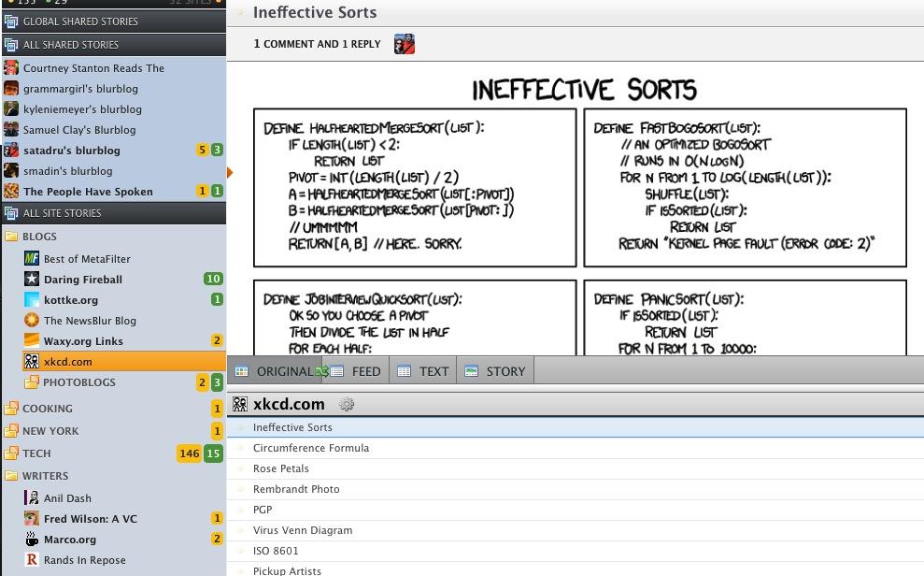Screen dimensions: 924x576
Task: Expand the PHOTOBLOGS folder
Action: point(32,382)
